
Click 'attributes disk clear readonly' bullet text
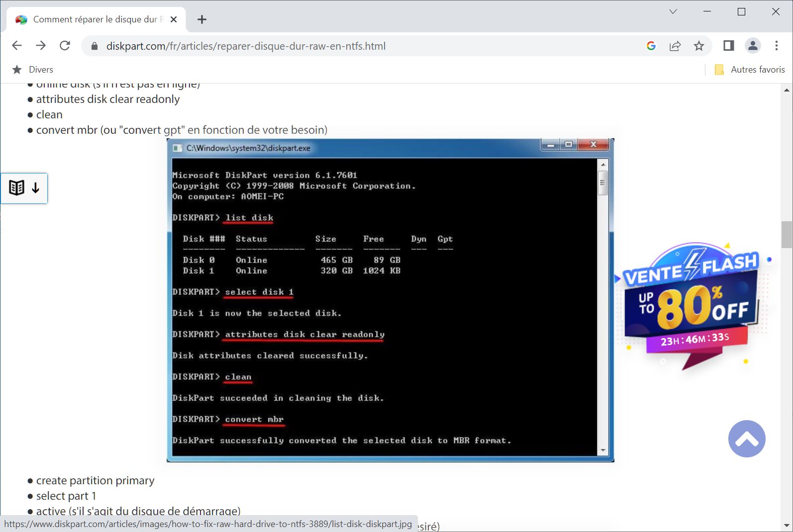[108, 99]
